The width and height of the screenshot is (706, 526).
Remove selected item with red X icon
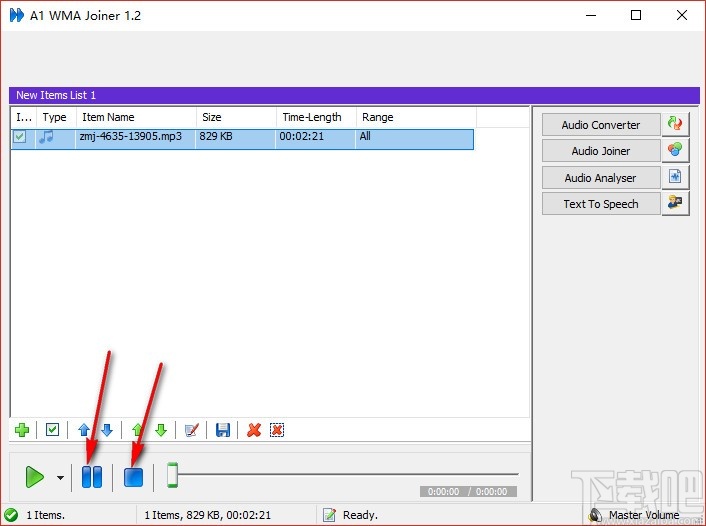tap(254, 430)
